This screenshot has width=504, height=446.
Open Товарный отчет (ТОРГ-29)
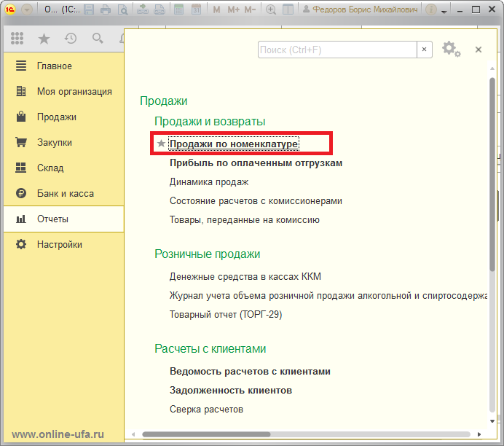coord(226,315)
